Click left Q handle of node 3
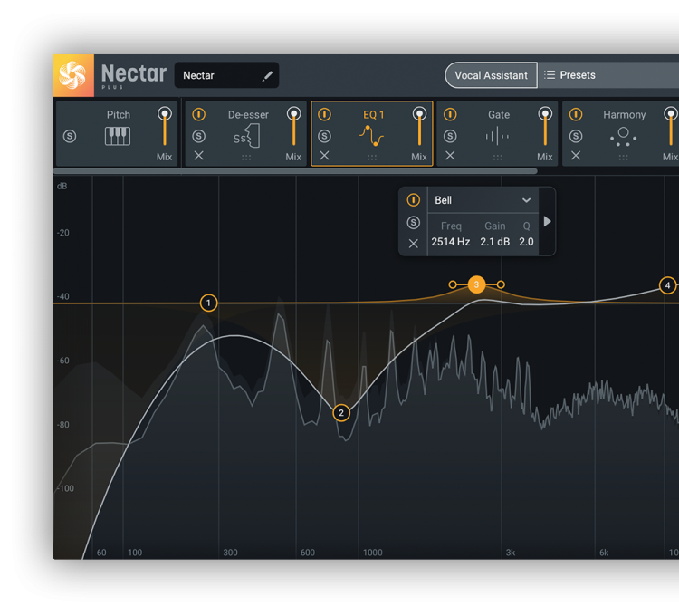Viewport: 679px width, 616px height. coord(453,284)
